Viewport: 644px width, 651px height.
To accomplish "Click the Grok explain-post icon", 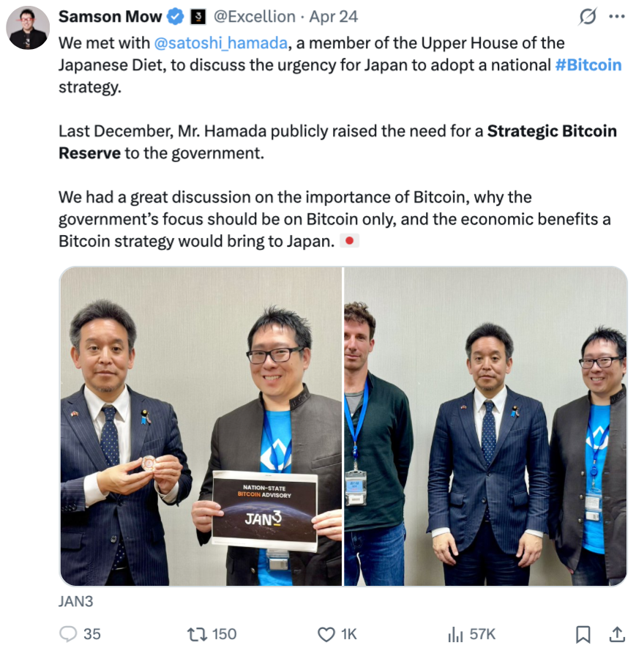I will [x=588, y=17].
